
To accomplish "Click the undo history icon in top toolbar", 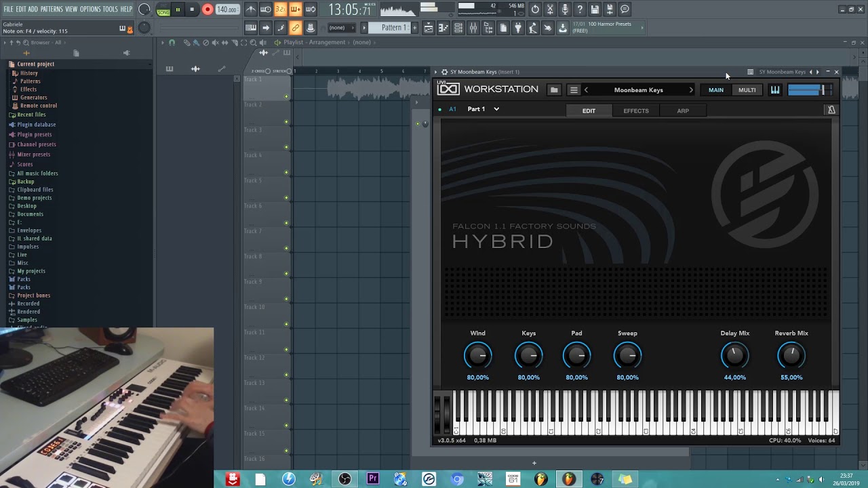I will (535, 9).
